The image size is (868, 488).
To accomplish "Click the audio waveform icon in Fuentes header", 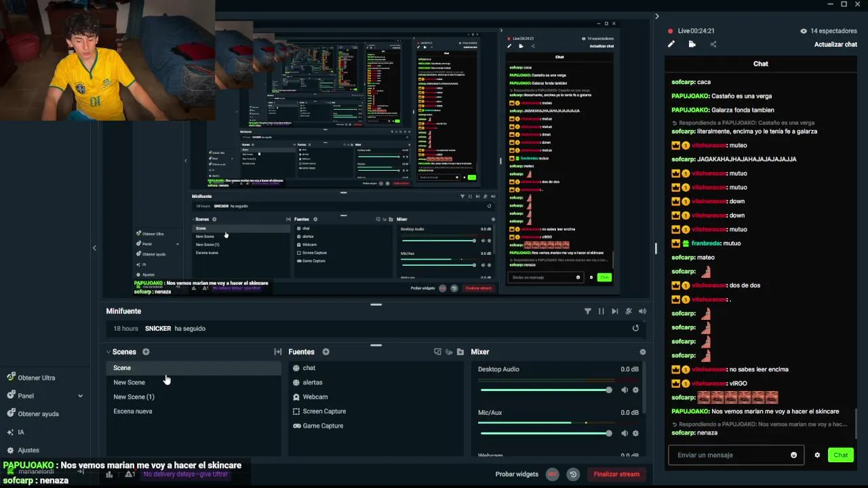I will coord(449,352).
